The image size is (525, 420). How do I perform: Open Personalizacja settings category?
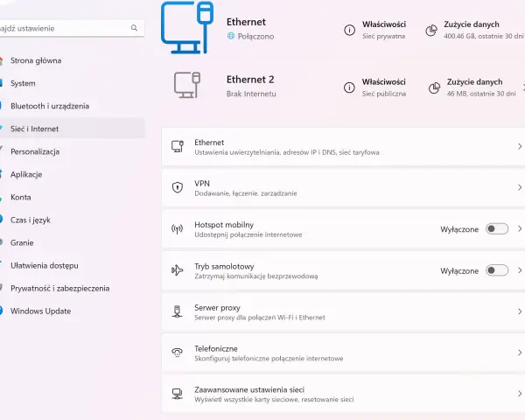tap(72, 151)
